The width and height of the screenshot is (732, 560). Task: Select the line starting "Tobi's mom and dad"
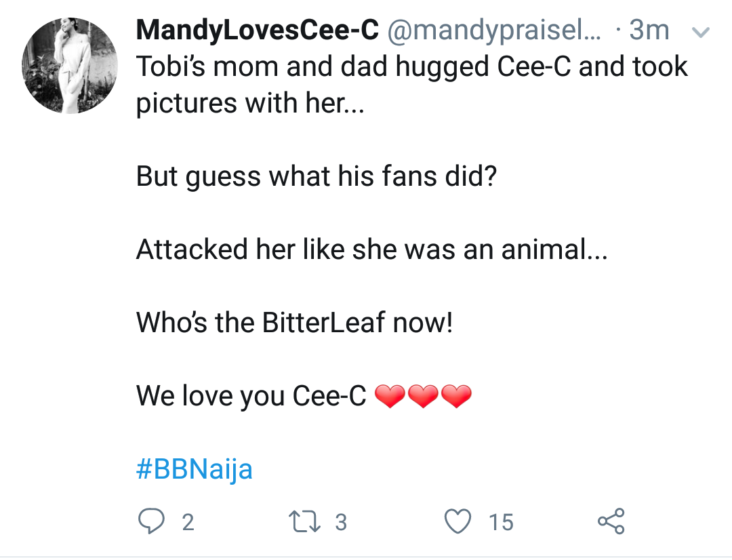[x=411, y=66]
